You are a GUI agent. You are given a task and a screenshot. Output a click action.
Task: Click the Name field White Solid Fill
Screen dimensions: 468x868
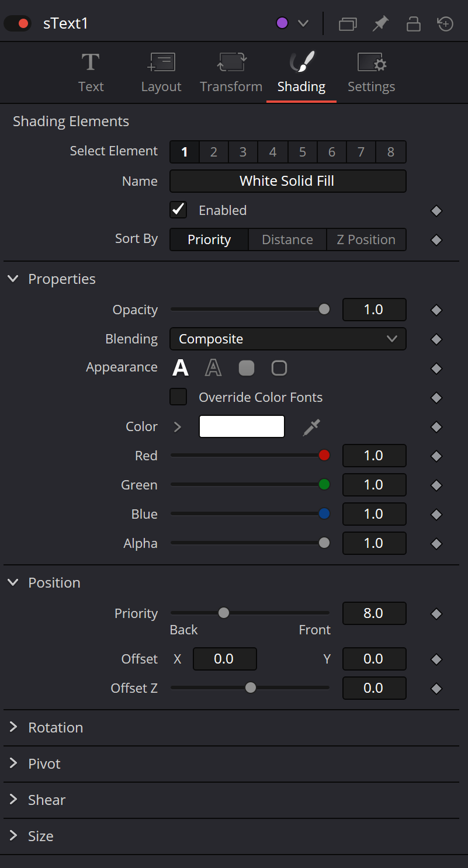coord(288,181)
